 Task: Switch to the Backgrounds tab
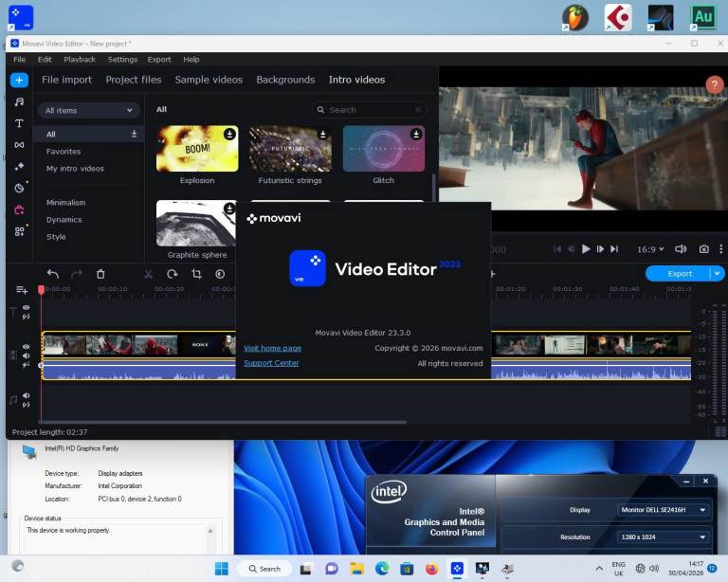[285, 80]
